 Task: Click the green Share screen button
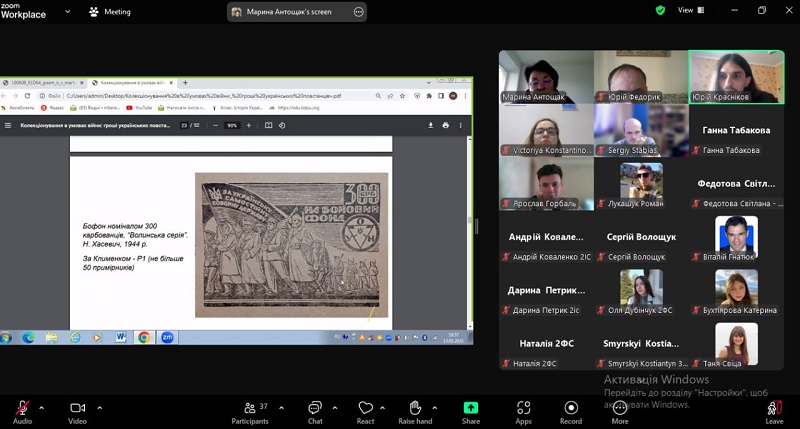(x=471, y=412)
